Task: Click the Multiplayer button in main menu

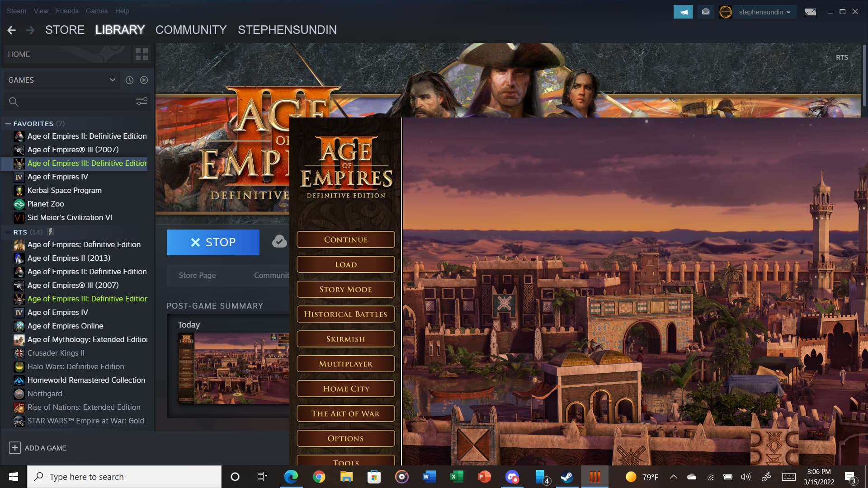Action: [345, 363]
